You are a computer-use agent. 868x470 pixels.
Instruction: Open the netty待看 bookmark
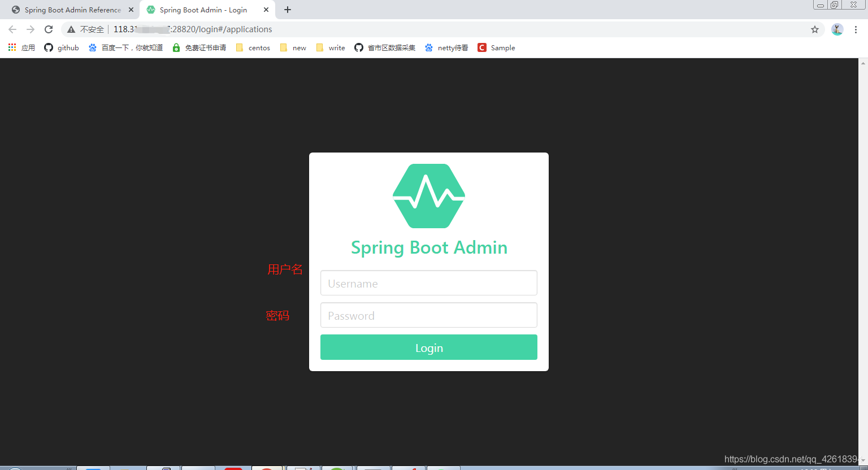click(x=446, y=47)
